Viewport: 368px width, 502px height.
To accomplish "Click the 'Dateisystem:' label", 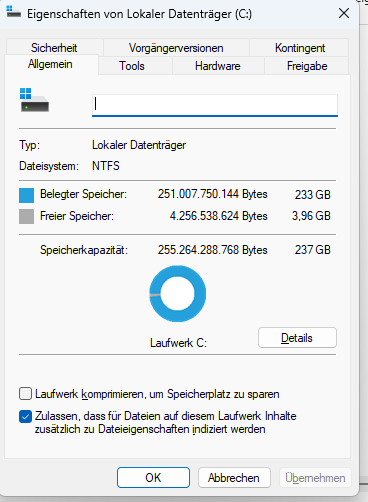I will [x=49, y=166].
